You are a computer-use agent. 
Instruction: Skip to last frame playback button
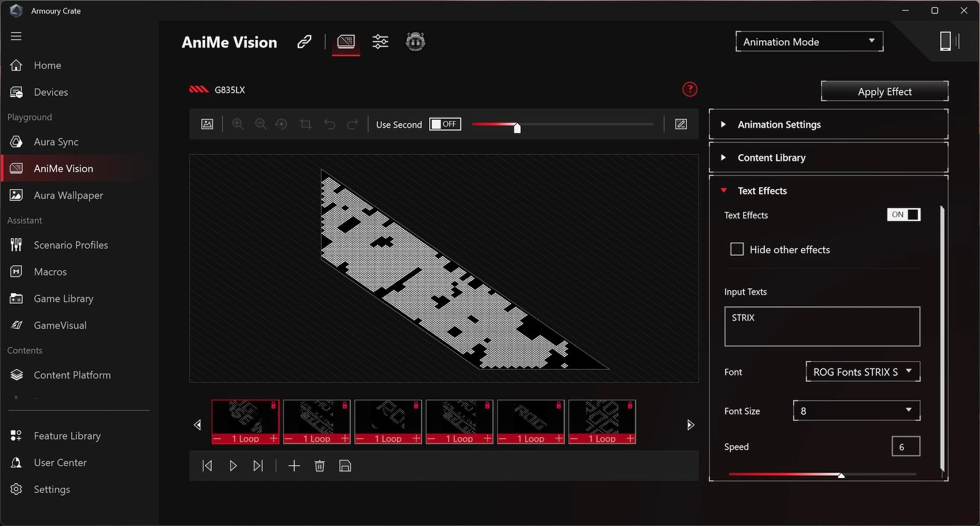tap(258, 466)
